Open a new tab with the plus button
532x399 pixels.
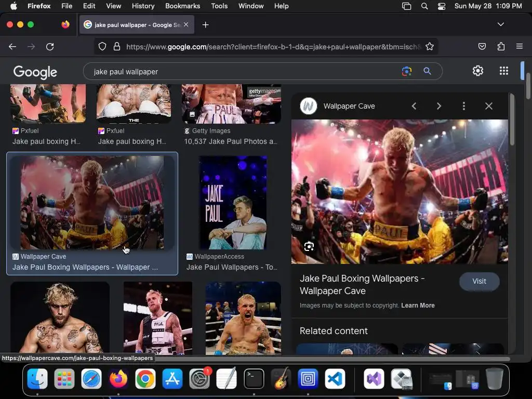click(205, 25)
